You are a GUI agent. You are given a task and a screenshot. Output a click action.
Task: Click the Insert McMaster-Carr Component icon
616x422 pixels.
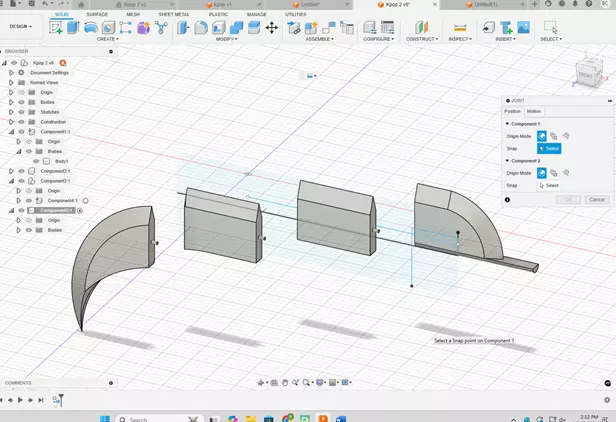(x=506, y=28)
